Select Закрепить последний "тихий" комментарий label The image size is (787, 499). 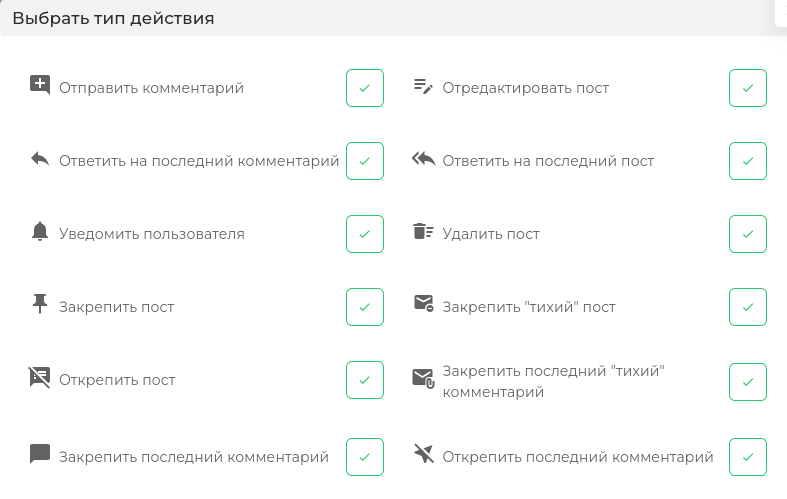(554, 381)
